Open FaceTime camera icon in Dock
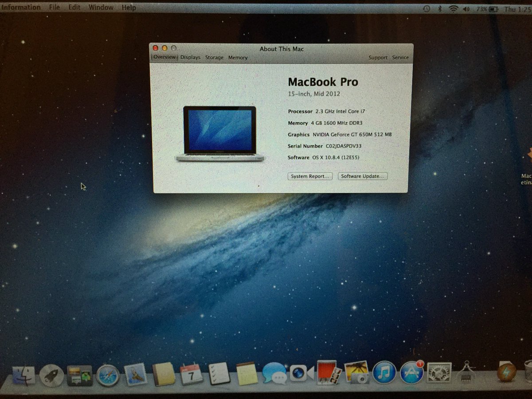 click(x=302, y=373)
